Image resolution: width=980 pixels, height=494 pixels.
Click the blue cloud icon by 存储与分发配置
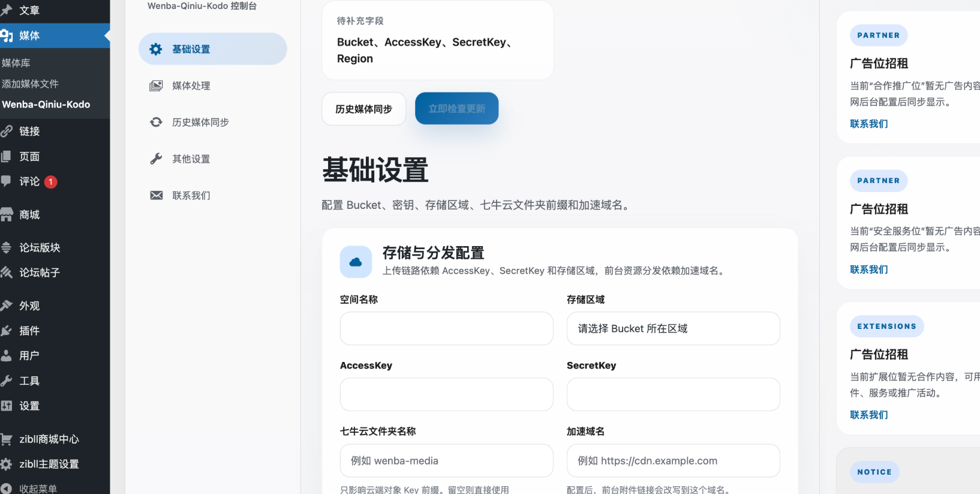pos(356,262)
